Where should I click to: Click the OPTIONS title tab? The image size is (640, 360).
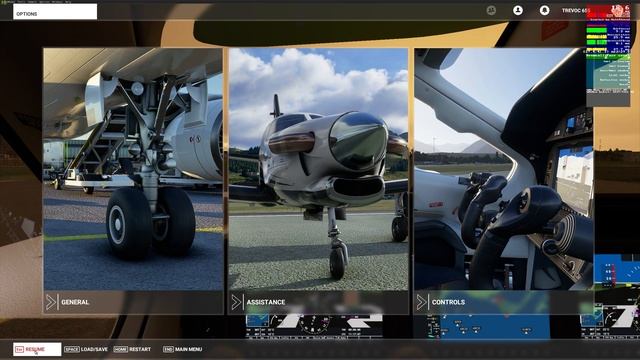[55, 12]
